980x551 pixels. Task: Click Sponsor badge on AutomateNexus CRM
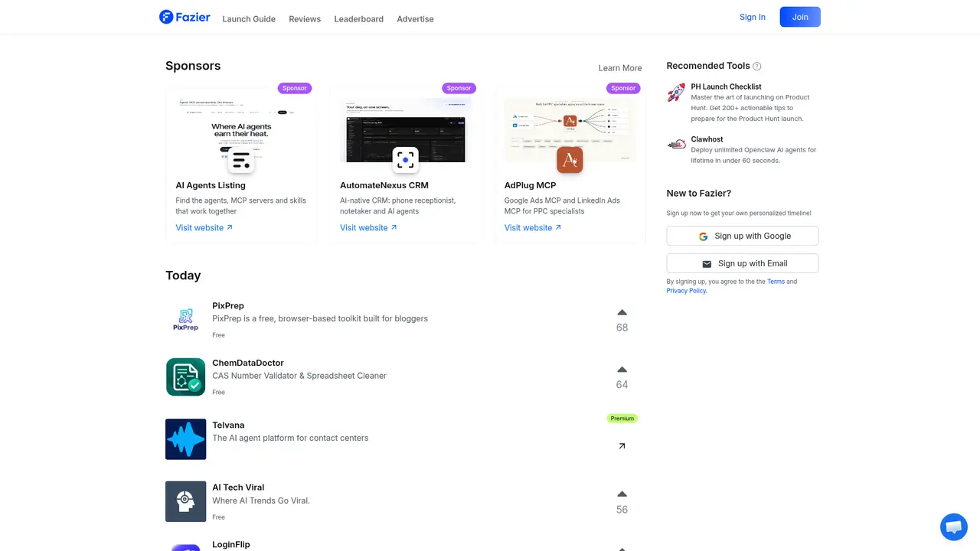click(x=459, y=88)
